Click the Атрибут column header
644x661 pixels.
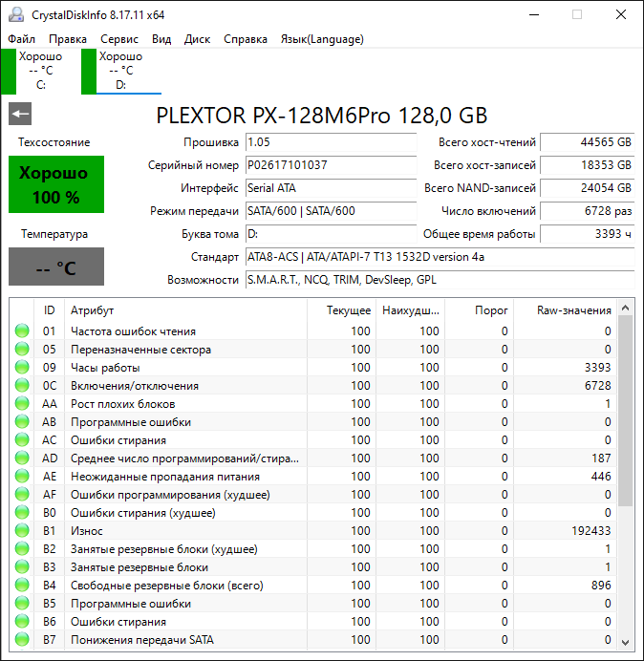pos(185,310)
